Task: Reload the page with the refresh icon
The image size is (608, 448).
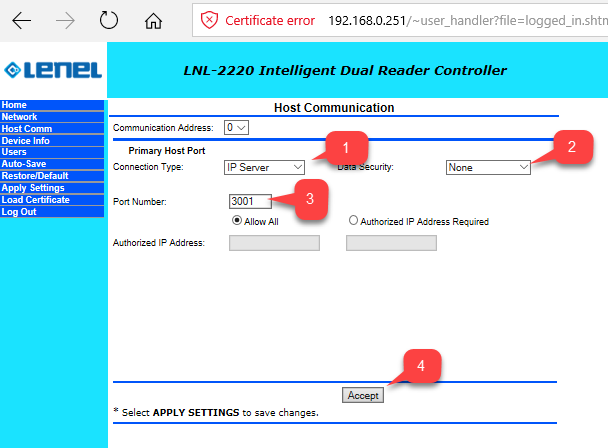Action: click(109, 20)
